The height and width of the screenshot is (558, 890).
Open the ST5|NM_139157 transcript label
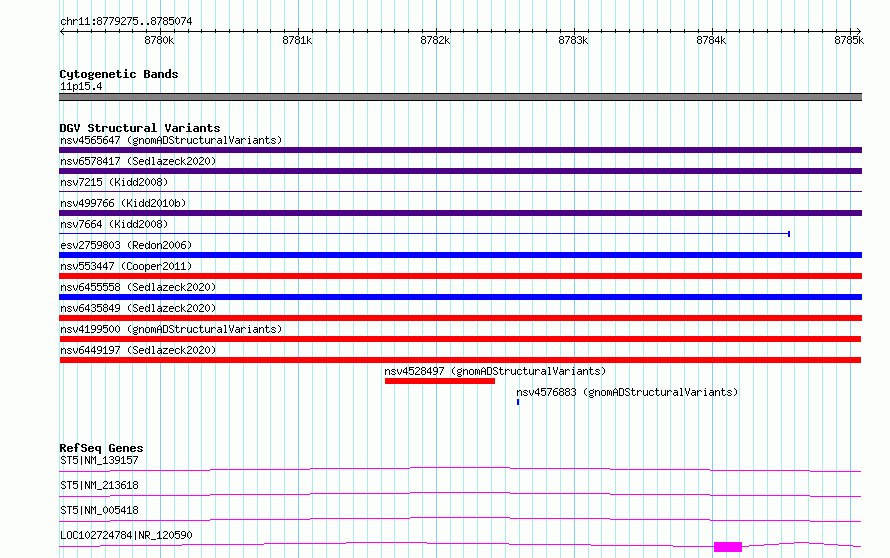pyautogui.click(x=99, y=460)
